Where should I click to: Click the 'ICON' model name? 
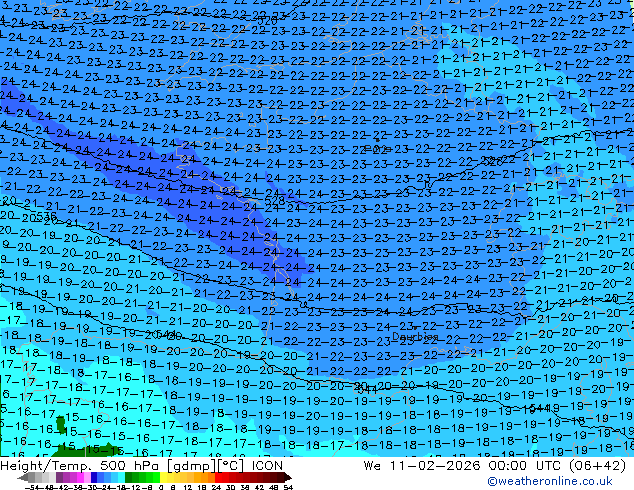pyautogui.click(x=267, y=466)
